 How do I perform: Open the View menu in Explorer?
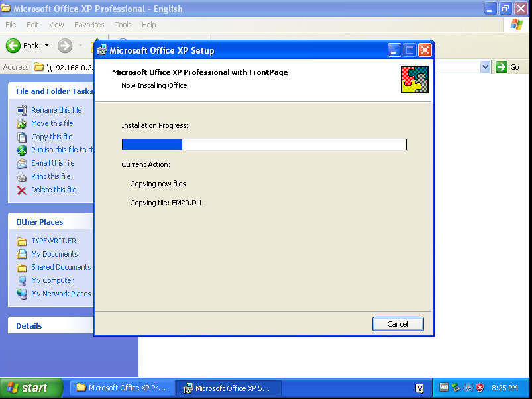coord(56,25)
